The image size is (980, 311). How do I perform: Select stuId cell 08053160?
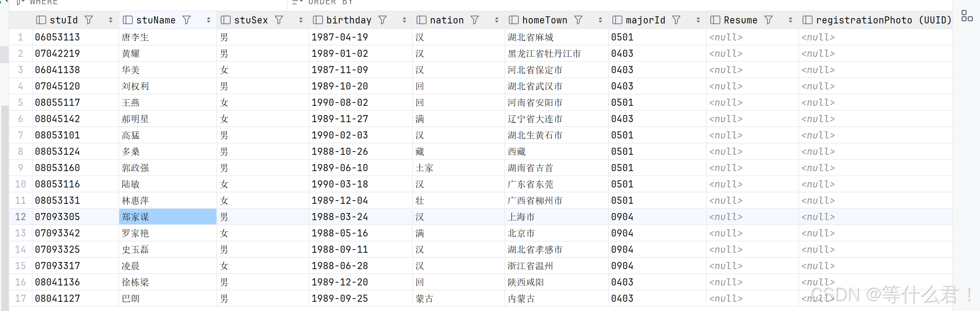75,168
